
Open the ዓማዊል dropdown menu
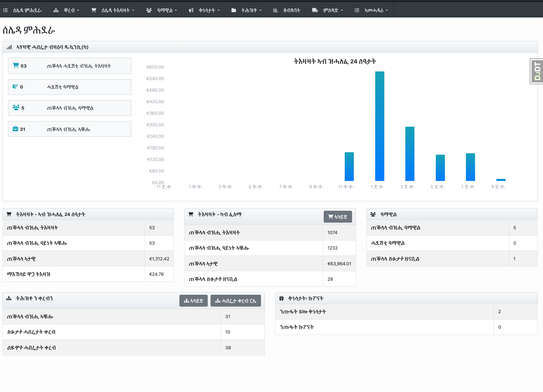161,10
